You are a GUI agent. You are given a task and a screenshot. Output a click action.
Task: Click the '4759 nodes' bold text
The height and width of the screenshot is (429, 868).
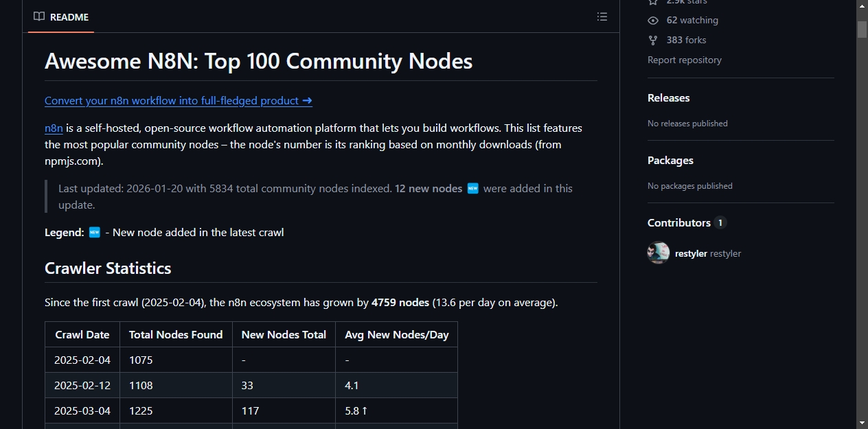(400, 302)
